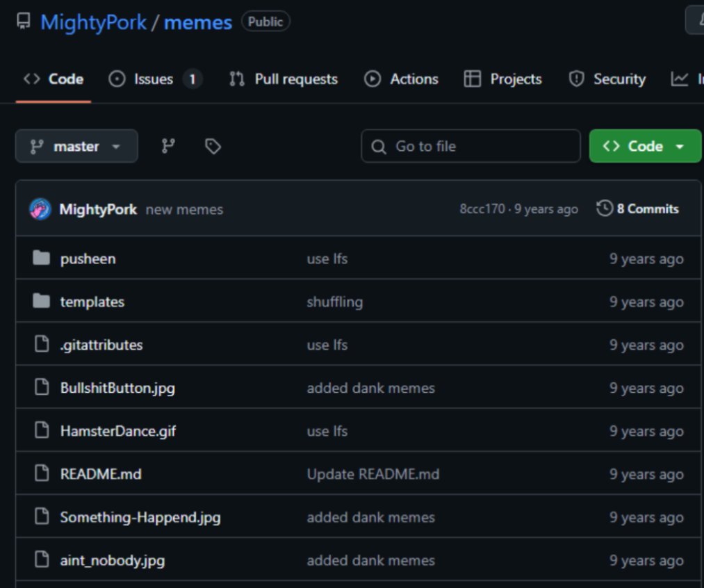Open 'use lfs' commit on .gitattributes row
The image size is (704, 588).
click(327, 345)
